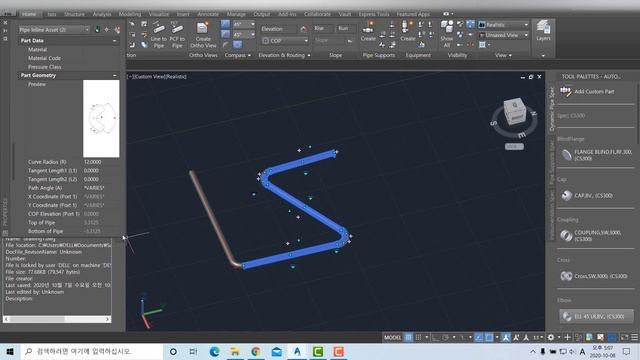This screenshot has height=360, width=640.
Task: Toggle snap mode in status bar
Action: (x=418, y=337)
